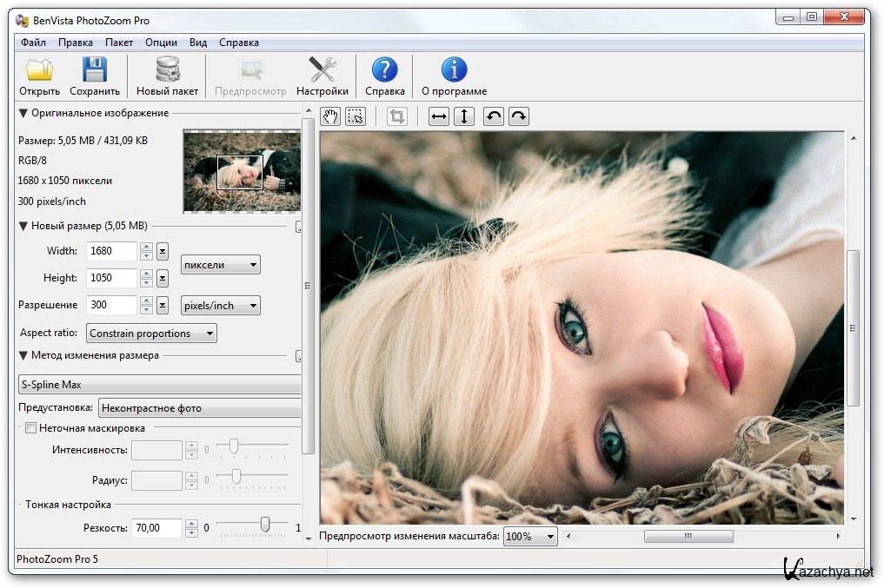The height and width of the screenshot is (588, 884).
Task: Rotate image counterclockwise
Action: (494, 116)
